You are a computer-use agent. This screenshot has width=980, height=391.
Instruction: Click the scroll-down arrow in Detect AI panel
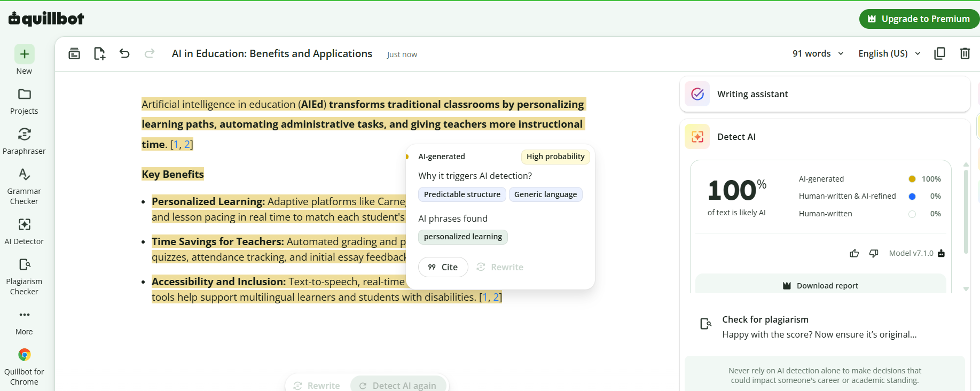point(966,289)
